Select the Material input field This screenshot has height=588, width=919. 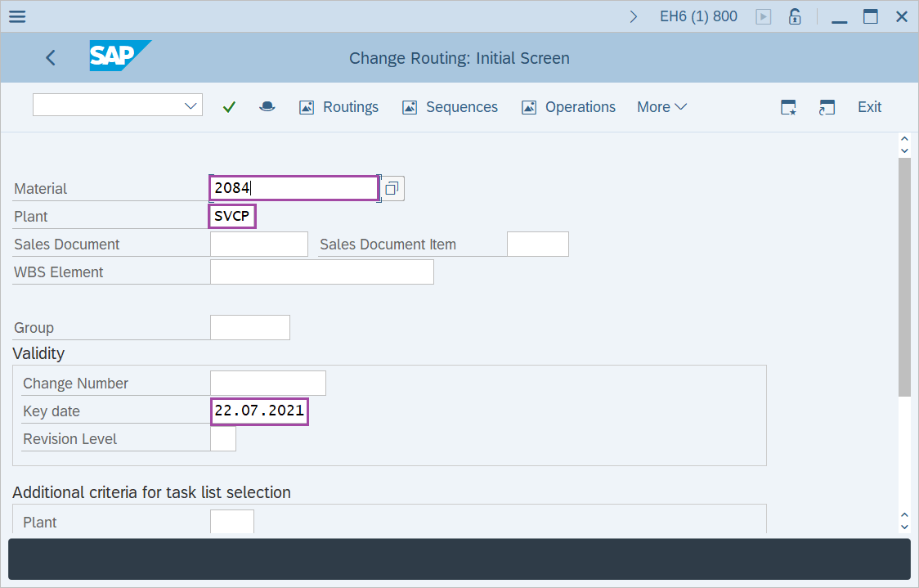coord(293,187)
